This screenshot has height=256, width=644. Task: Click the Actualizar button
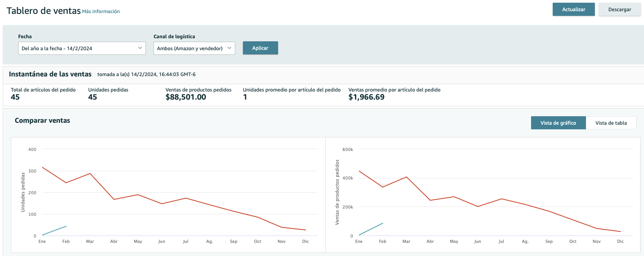coord(574,9)
